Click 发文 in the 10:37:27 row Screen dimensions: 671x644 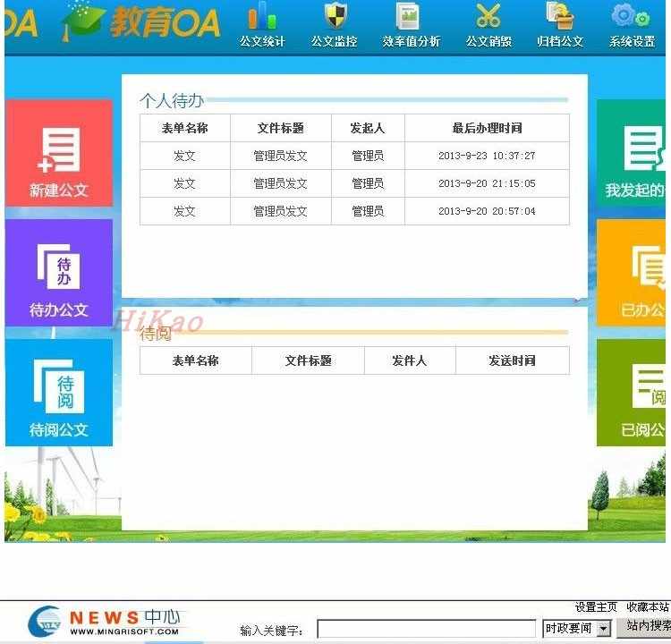184,156
